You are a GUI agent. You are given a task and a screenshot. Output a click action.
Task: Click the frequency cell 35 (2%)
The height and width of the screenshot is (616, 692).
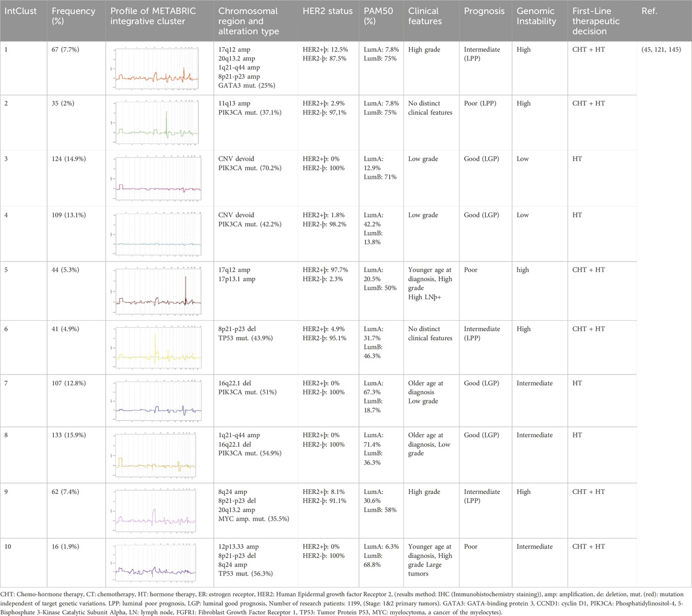(x=63, y=103)
